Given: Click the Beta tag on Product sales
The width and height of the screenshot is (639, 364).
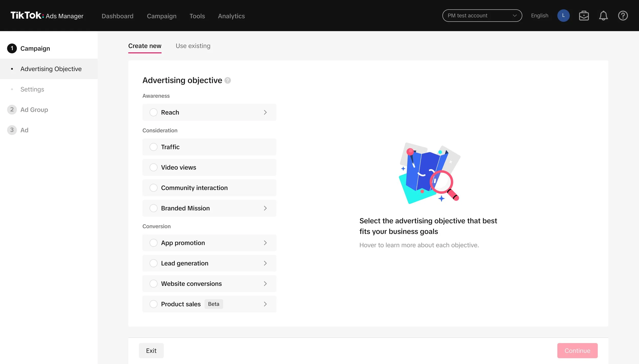Looking at the screenshot, I should pyautogui.click(x=213, y=304).
